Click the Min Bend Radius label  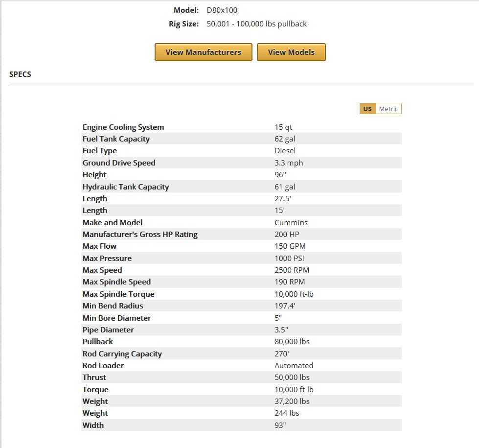tap(113, 306)
